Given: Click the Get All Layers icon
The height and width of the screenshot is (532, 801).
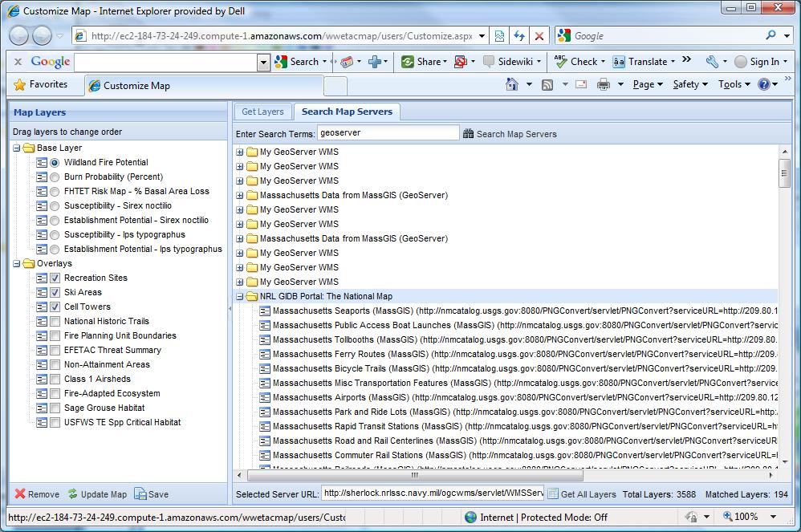Looking at the screenshot, I should 553,493.
